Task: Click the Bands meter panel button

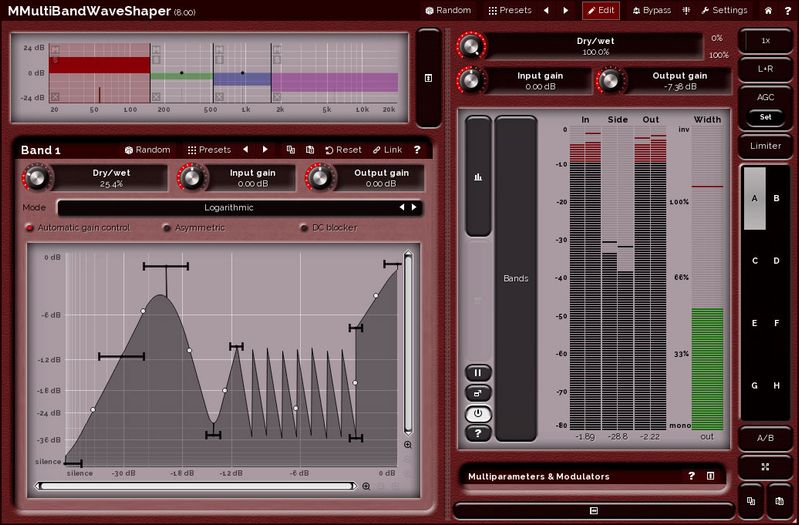Action: [516, 279]
